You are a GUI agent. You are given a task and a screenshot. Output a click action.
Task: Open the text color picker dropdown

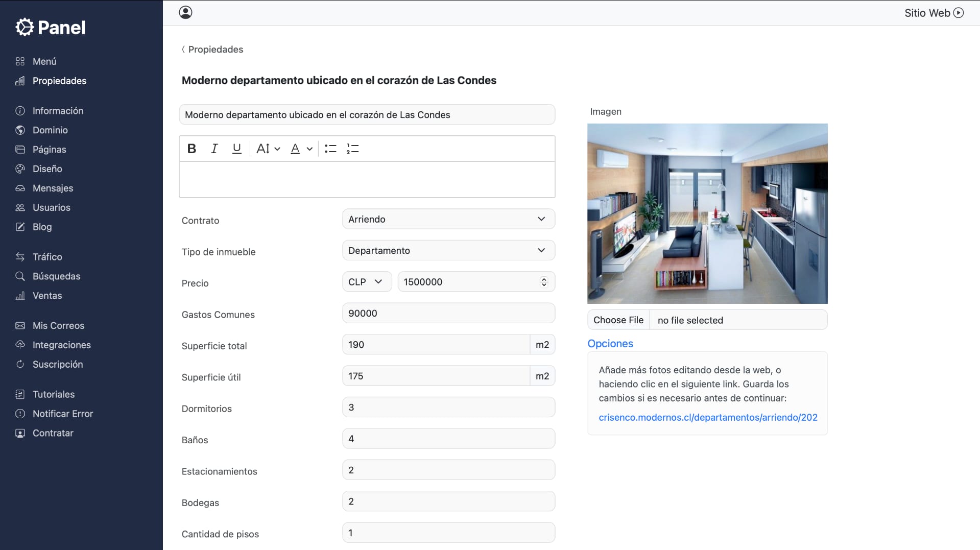[301, 149]
